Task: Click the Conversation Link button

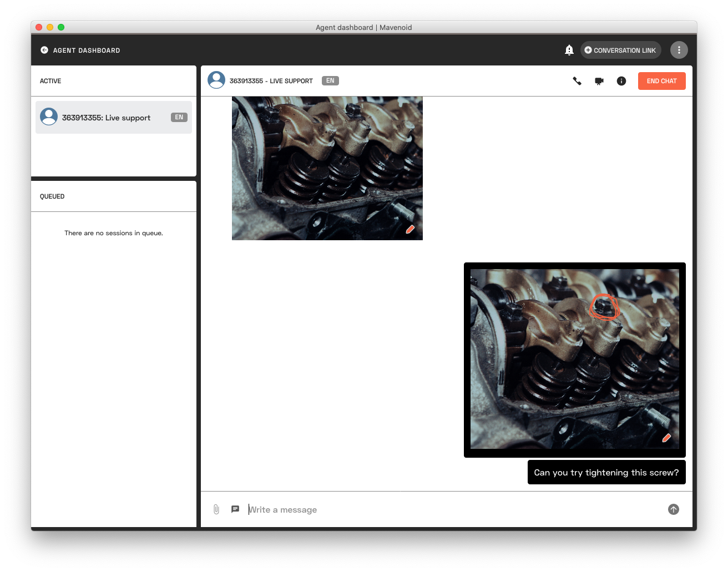Action: (620, 50)
